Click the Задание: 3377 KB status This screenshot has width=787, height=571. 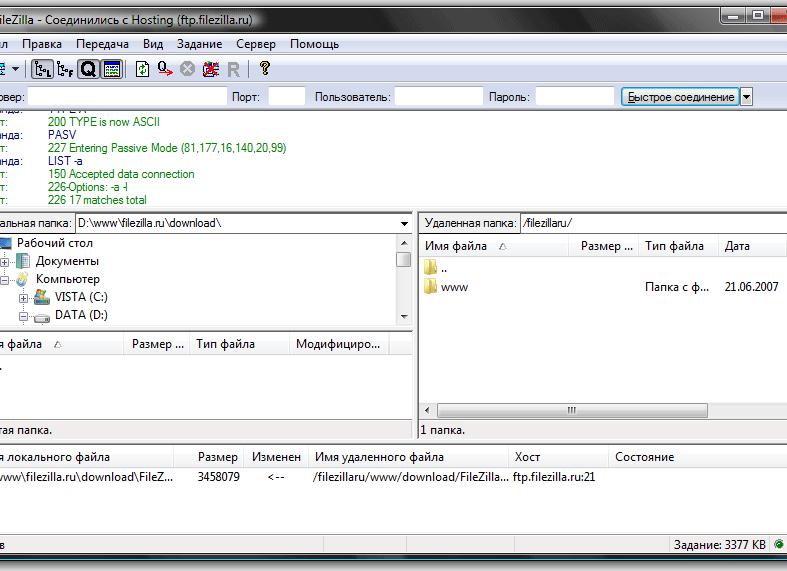720,544
